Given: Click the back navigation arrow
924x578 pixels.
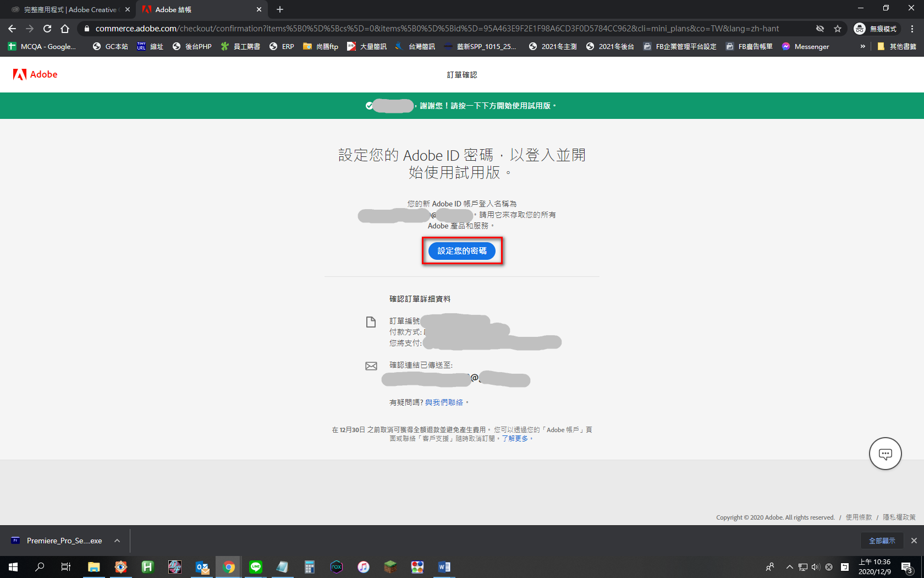Looking at the screenshot, I should click(12, 29).
